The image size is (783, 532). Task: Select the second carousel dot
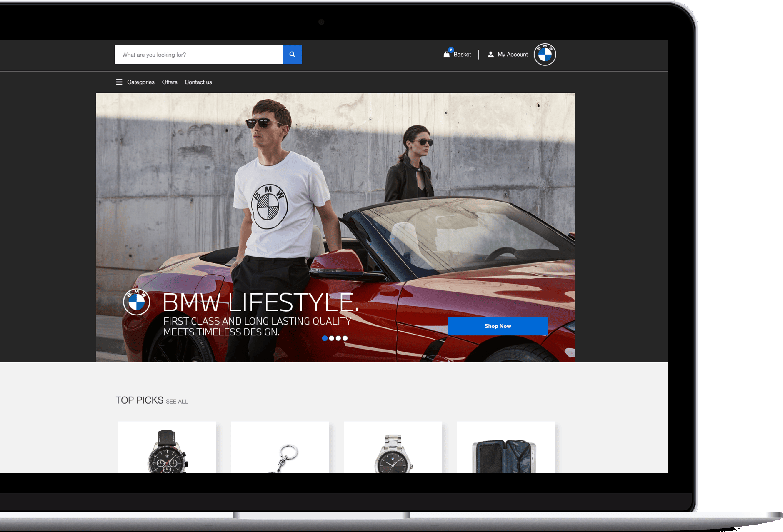click(x=331, y=338)
